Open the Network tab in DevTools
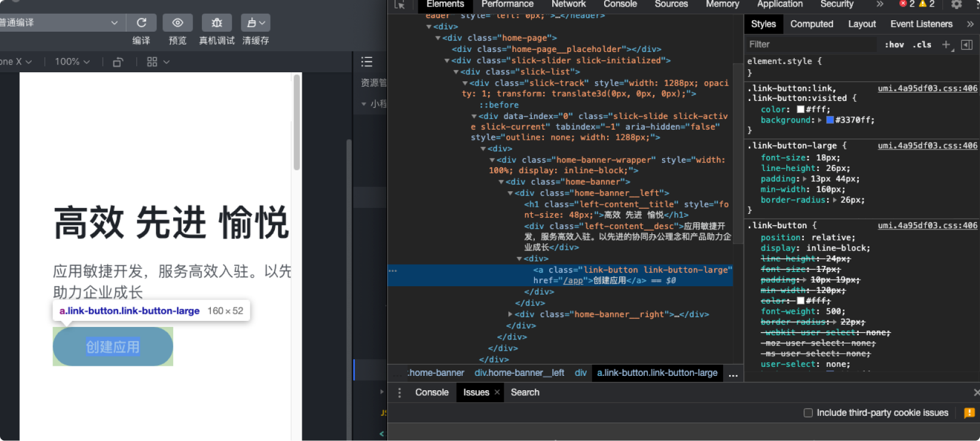Image resolution: width=980 pixels, height=441 pixels. point(568,4)
